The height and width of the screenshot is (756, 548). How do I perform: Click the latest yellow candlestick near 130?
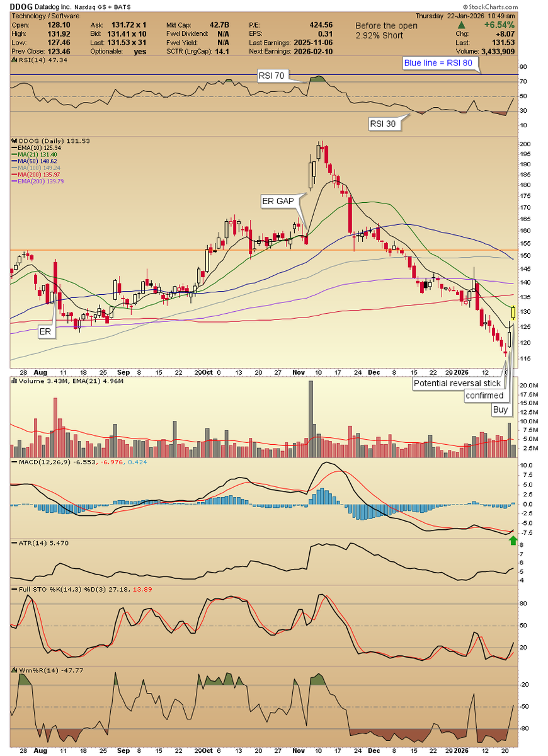tap(514, 312)
